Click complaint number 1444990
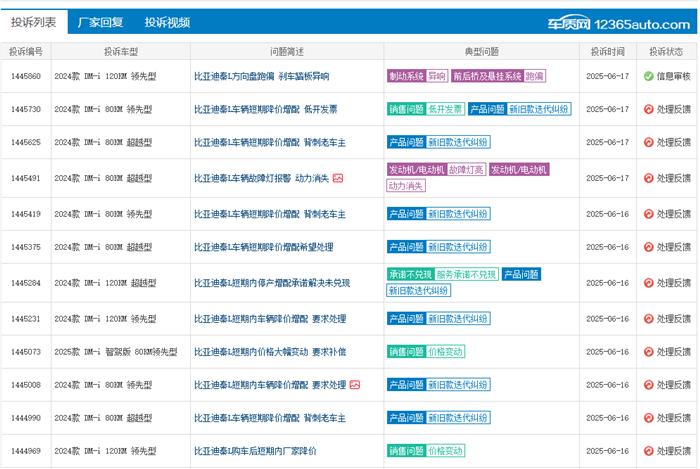Viewport: 700px width, 469px height. (x=26, y=418)
